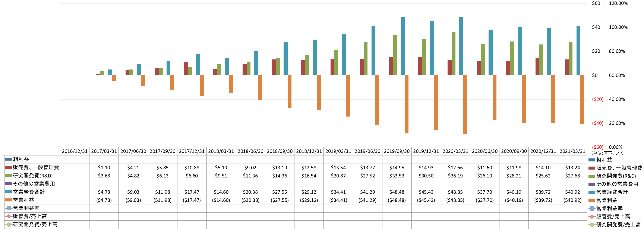Click the 2021/03/31 date header

click(572, 151)
